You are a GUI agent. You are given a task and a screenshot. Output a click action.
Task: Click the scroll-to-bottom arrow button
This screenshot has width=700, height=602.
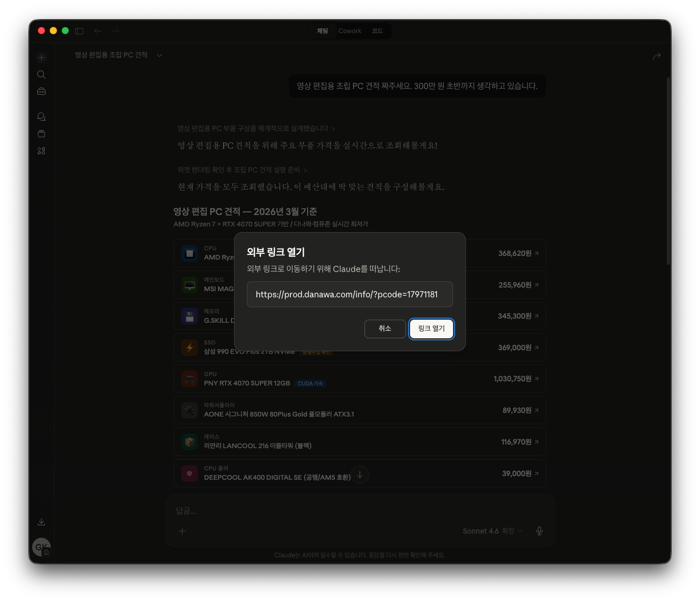pos(360,475)
